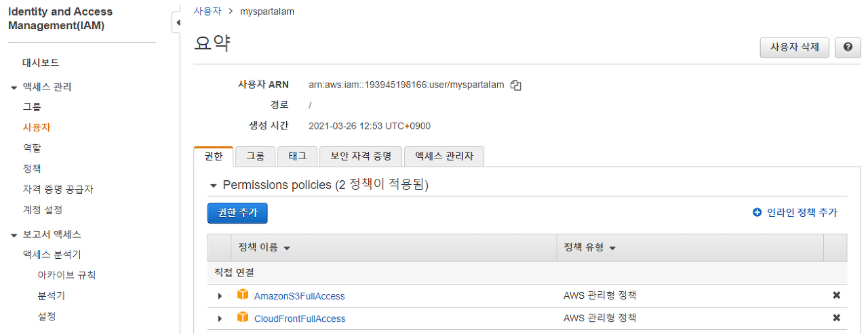The image size is (868, 334).
Task: Copy the user ARN to clipboard
Action: [516, 85]
